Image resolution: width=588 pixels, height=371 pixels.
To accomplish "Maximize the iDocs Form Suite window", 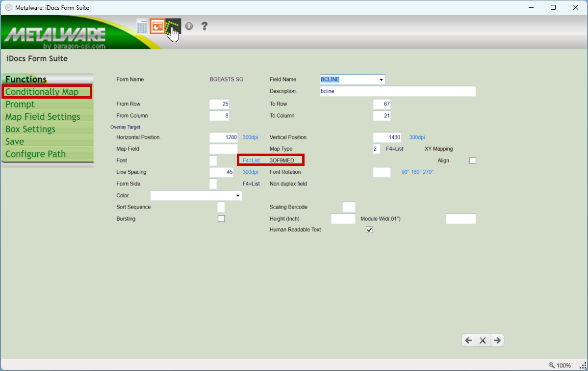I will [x=553, y=7].
